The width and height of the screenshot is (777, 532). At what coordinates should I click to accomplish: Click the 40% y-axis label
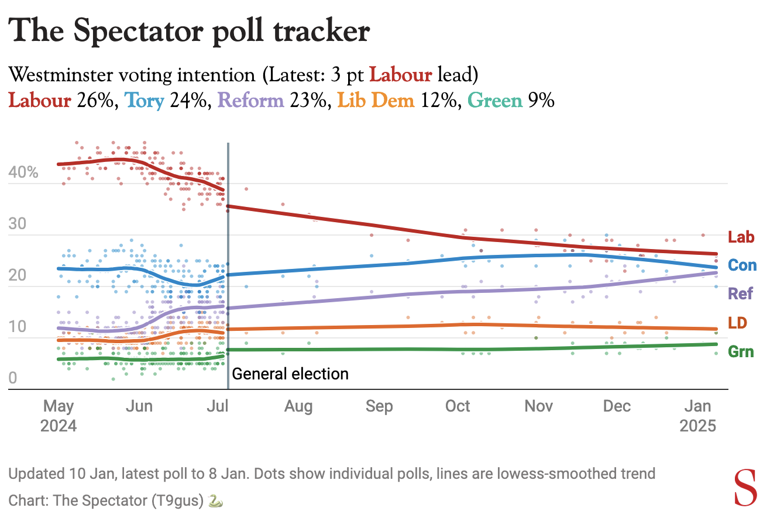pyautogui.click(x=23, y=173)
